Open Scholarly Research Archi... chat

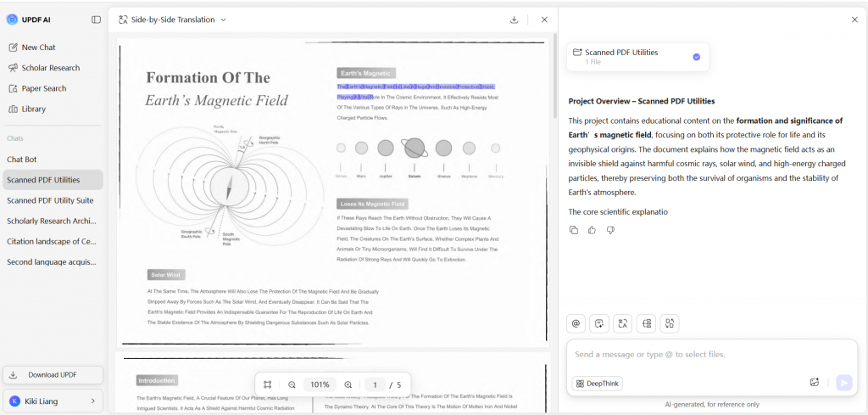(53, 221)
